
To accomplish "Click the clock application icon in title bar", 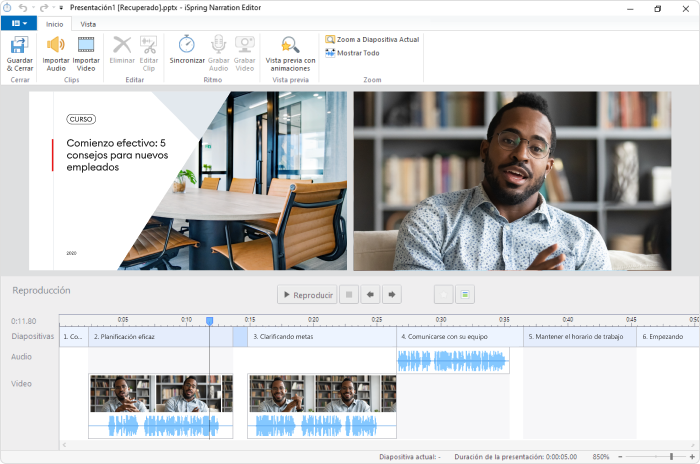I will 7,8.
